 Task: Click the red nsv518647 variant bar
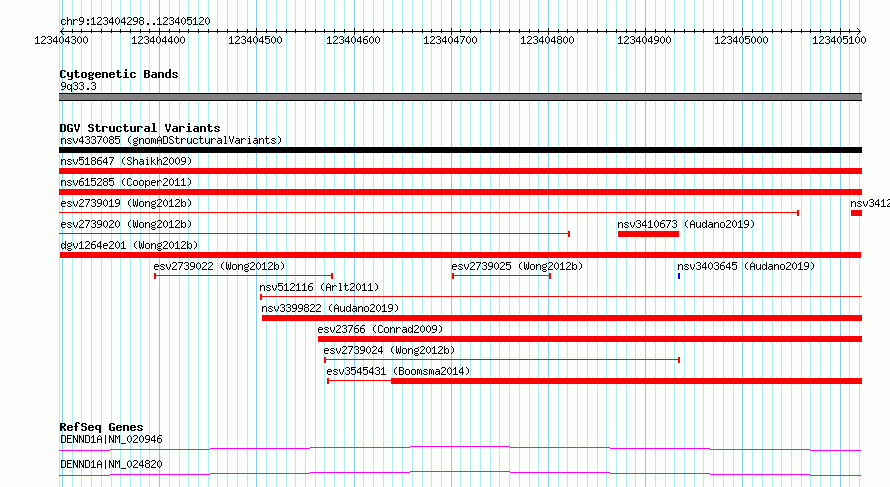(460, 171)
